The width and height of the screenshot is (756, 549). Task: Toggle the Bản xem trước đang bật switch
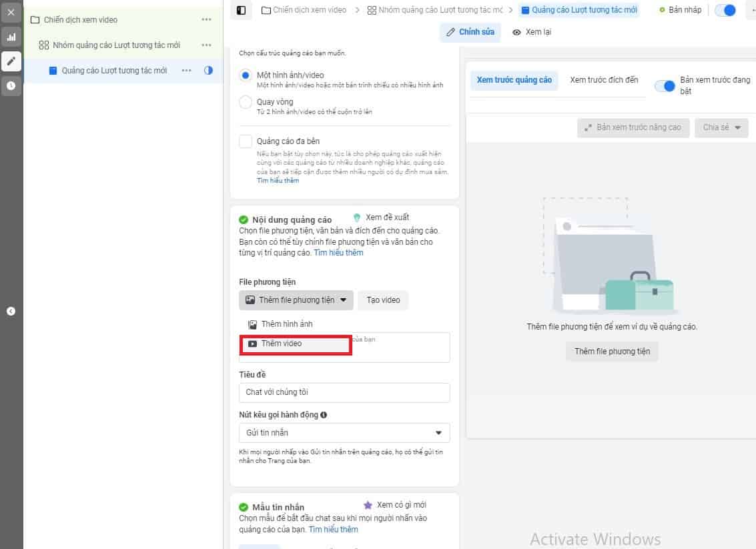tap(665, 85)
